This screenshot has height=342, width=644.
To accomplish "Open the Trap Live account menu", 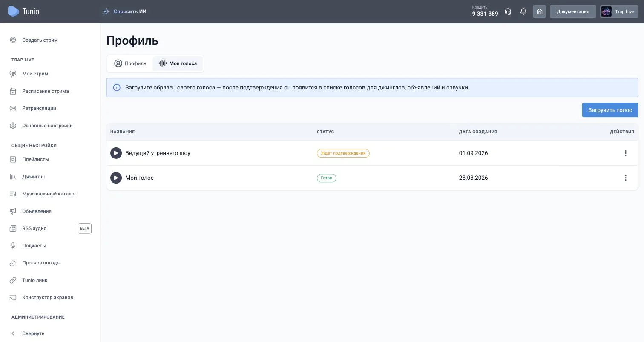I will (619, 11).
